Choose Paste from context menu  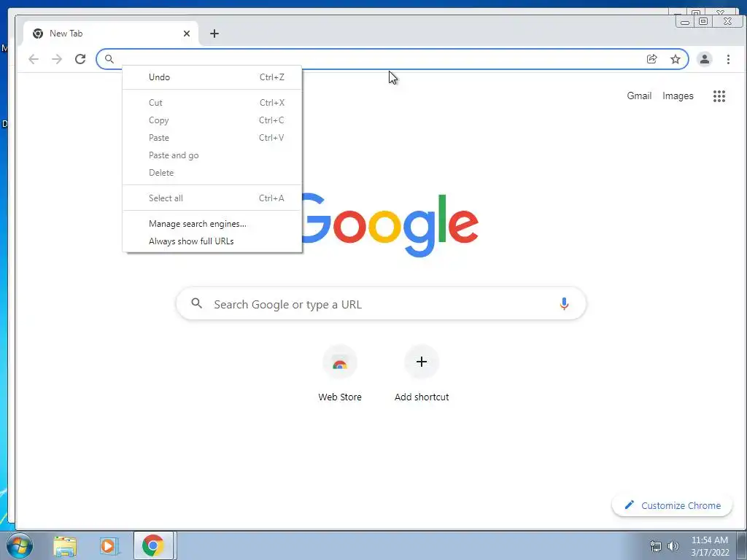[212, 138]
